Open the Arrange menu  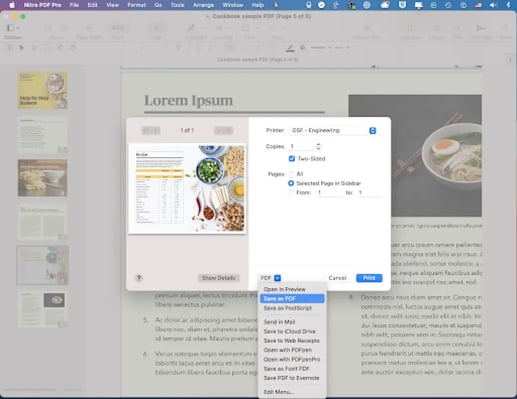(203, 5)
